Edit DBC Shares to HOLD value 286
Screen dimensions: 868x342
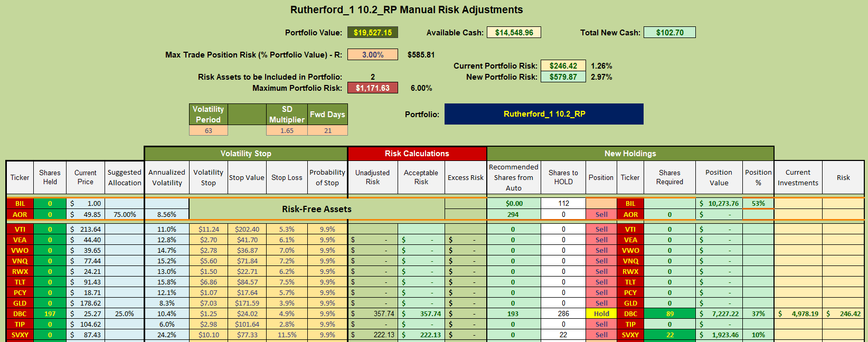(563, 313)
